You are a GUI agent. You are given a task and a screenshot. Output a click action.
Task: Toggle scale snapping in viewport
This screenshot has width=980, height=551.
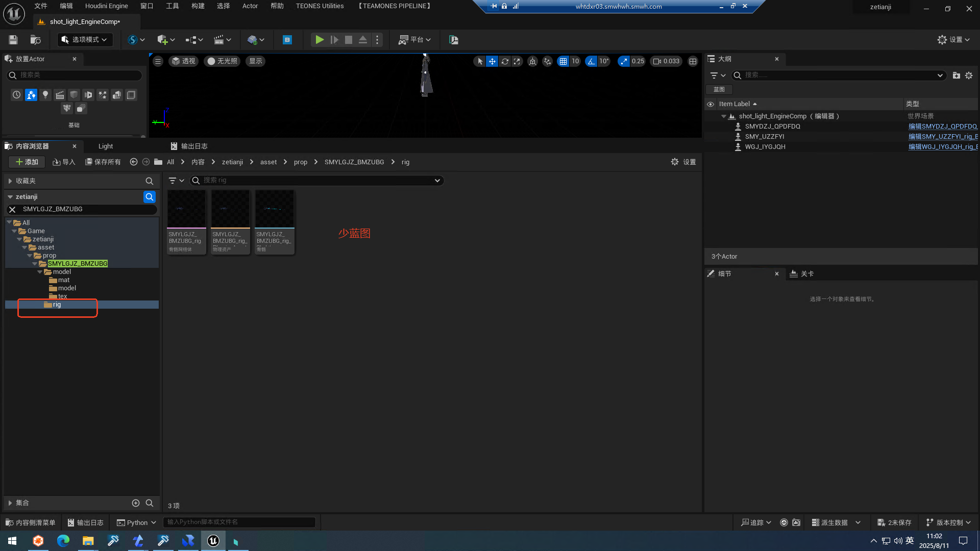tap(624, 61)
